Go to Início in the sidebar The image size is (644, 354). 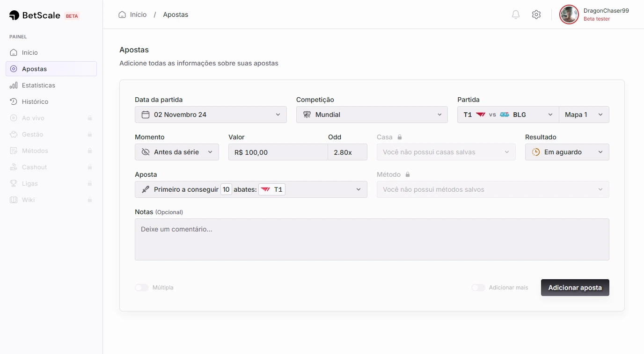point(30,52)
